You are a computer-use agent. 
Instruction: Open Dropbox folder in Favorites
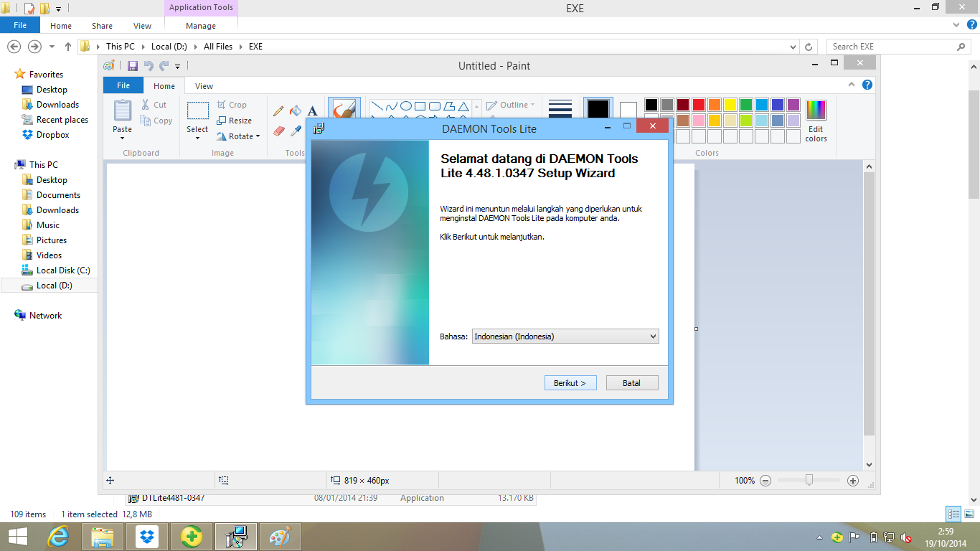tap(52, 135)
